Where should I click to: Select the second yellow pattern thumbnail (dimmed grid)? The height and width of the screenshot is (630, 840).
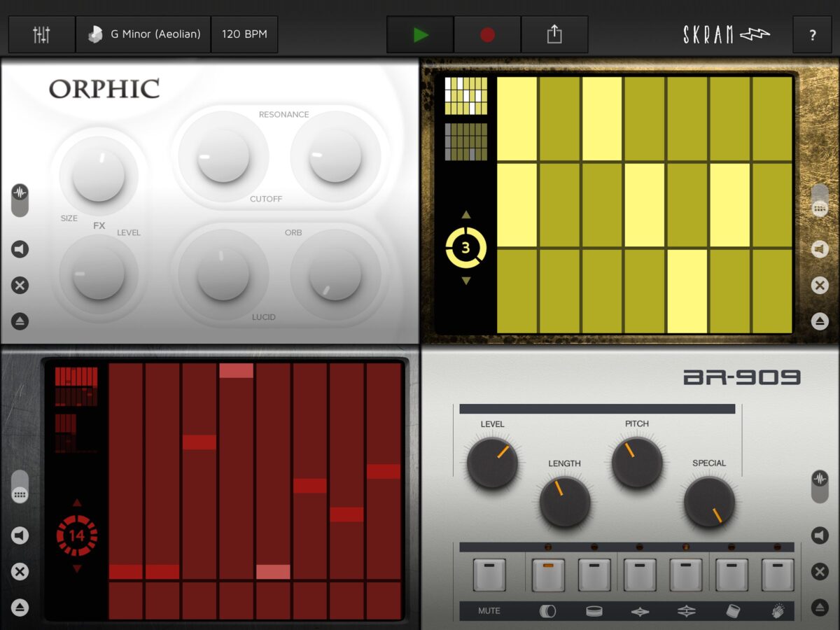466,142
